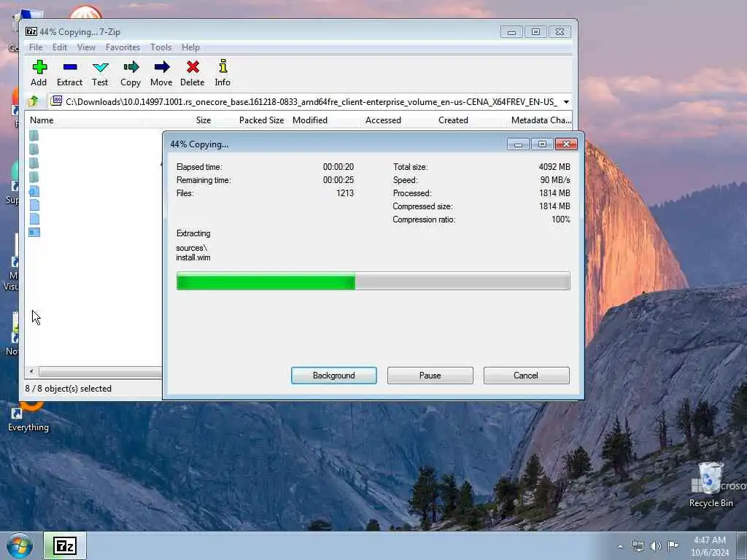Click the taskbar clock showing 4:47 AM
The width and height of the screenshot is (747, 560).
click(710, 546)
